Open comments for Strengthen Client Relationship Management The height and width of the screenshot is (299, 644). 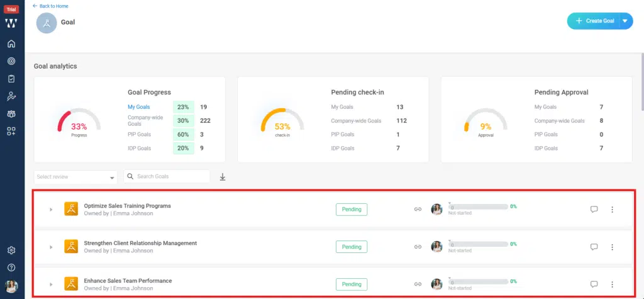[594, 247]
